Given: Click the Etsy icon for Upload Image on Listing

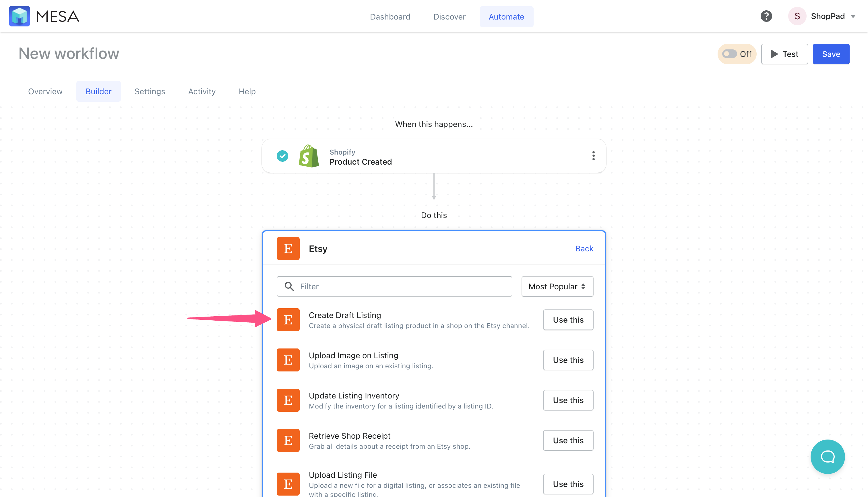Looking at the screenshot, I should tap(288, 360).
